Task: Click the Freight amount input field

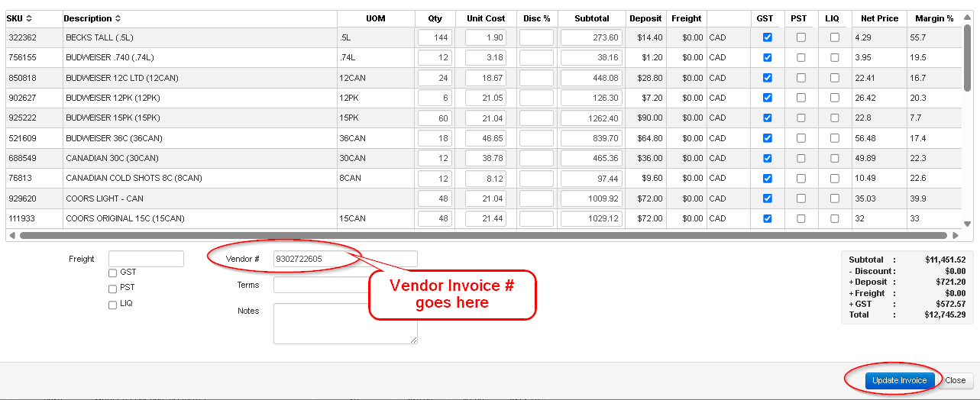Action: (146, 259)
